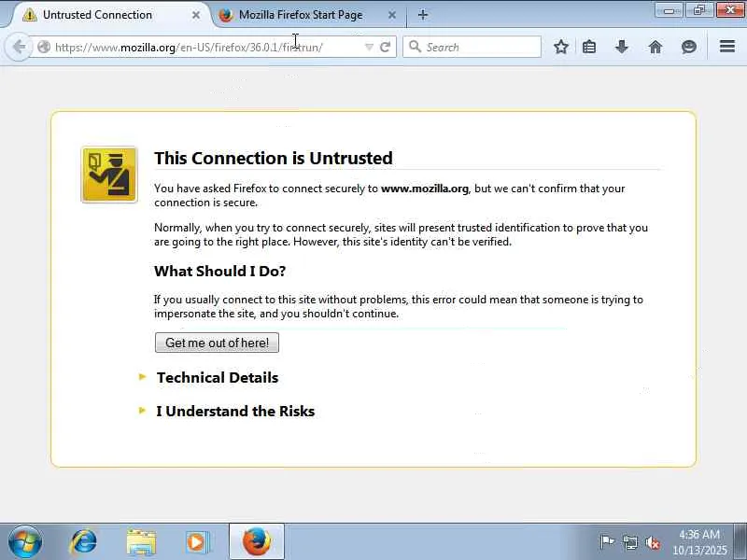Expand I Understand the Risks section

(x=235, y=411)
